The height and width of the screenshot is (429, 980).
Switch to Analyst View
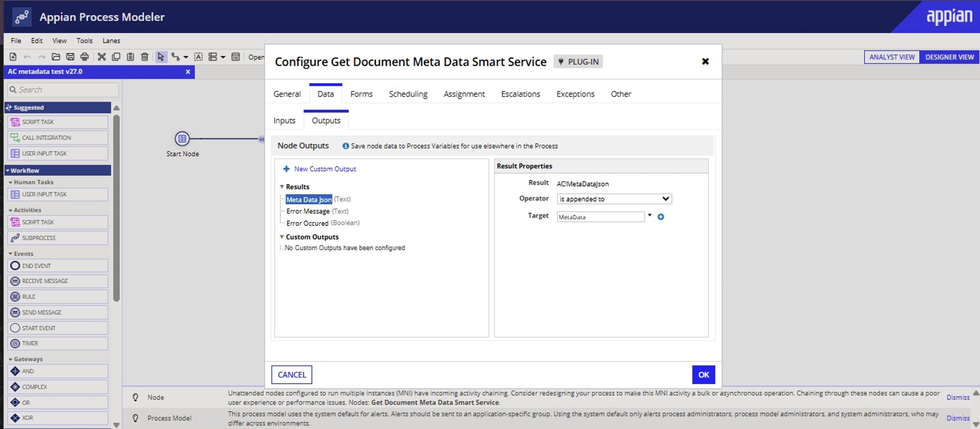pos(892,57)
